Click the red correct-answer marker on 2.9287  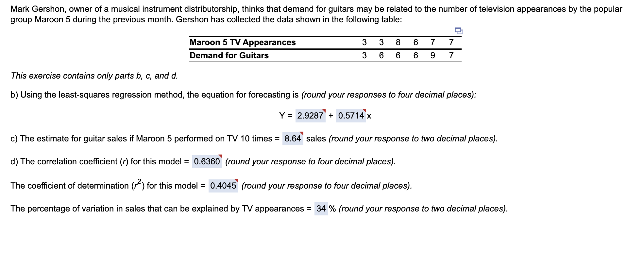[x=323, y=110]
